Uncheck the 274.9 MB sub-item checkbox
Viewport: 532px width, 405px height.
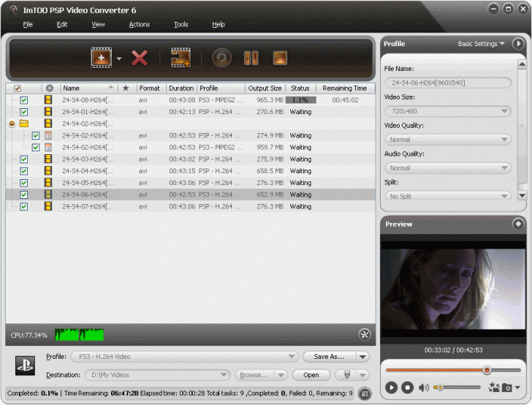[36, 136]
